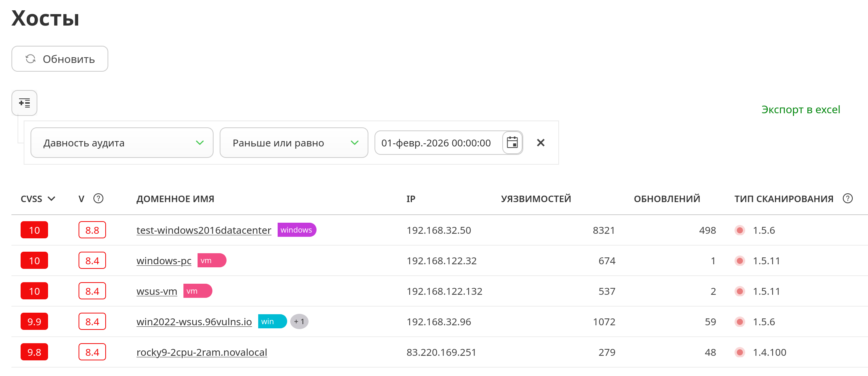Click help icon next to V column
This screenshot has height=376, width=868.
pos(98,199)
